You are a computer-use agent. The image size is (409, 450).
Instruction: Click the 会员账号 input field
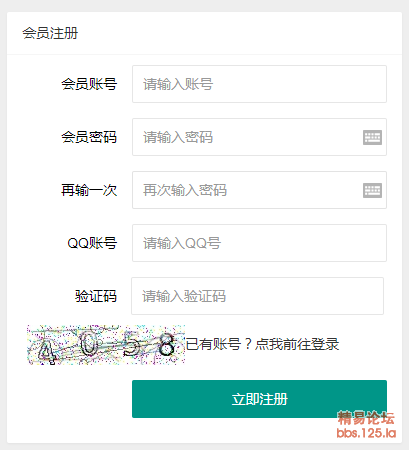tap(259, 84)
